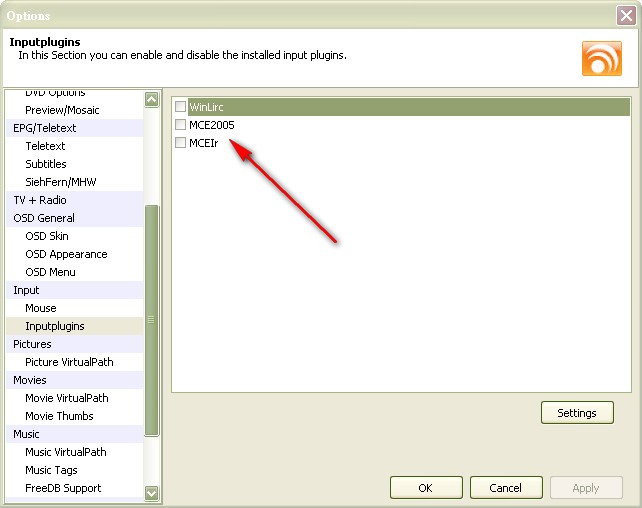Open FreeDB Support settings
The height and width of the screenshot is (508, 642).
tap(63, 488)
